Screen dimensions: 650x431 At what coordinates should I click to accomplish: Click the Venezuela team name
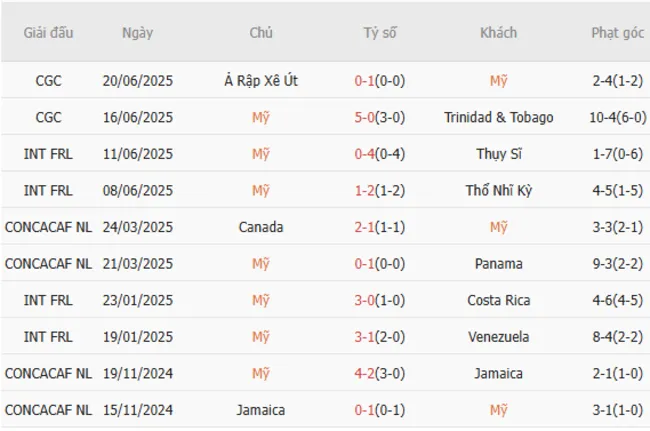click(498, 337)
